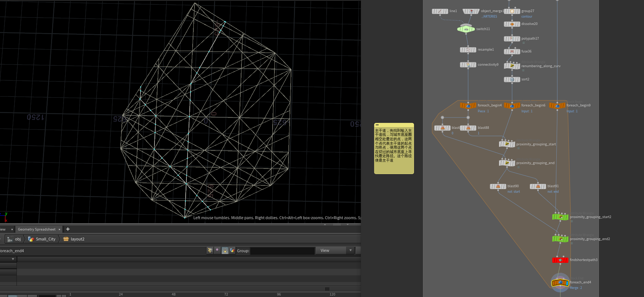644x297 pixels.
Task: Open the View dropdown in spreadsheet
Action: [x=335, y=250]
